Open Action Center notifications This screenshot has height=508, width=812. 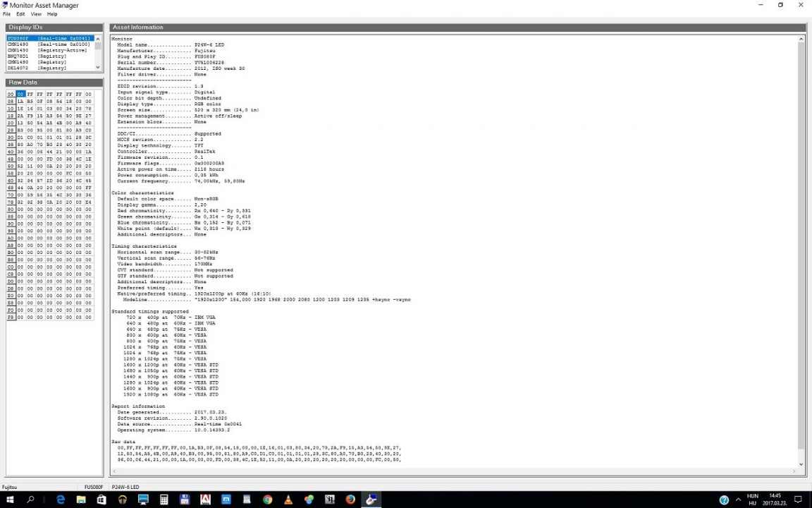(x=799, y=500)
